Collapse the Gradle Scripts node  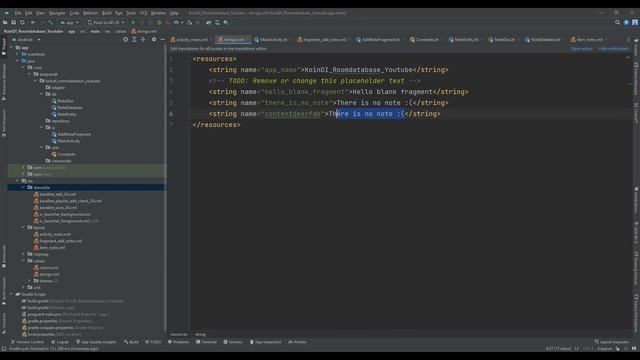tap(12, 294)
